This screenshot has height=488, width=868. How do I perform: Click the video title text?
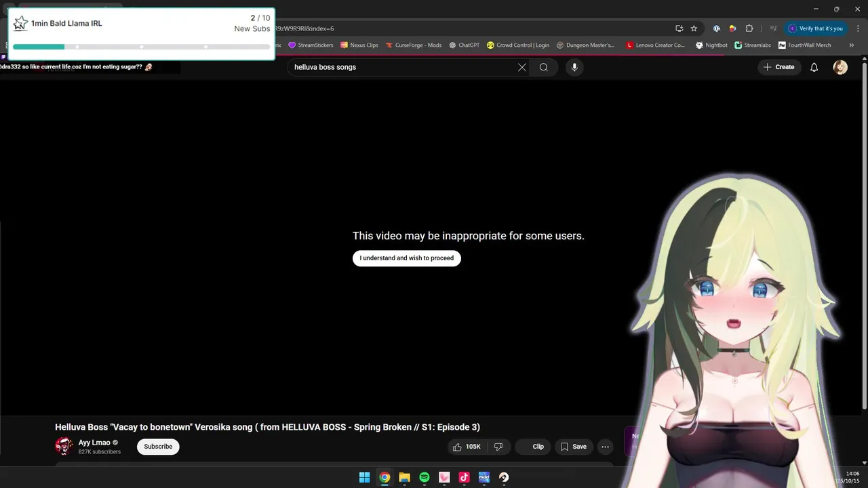267,427
